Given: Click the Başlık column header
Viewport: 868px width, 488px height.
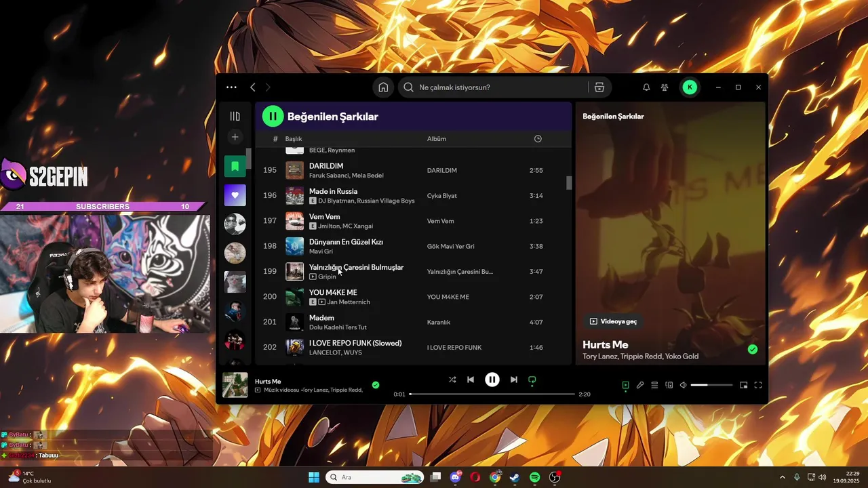Looking at the screenshot, I should point(294,139).
